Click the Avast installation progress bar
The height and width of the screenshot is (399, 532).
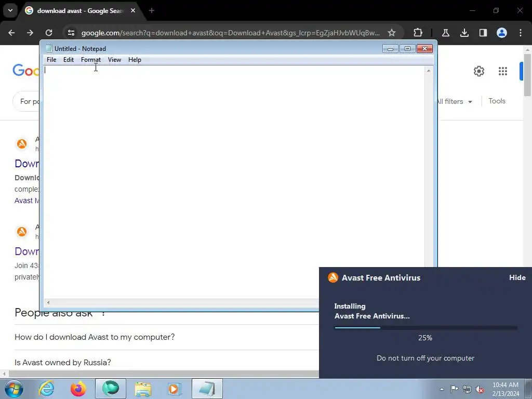pos(426,328)
